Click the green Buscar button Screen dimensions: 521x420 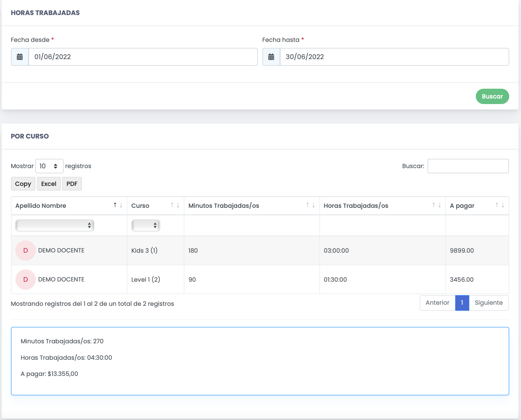click(492, 96)
